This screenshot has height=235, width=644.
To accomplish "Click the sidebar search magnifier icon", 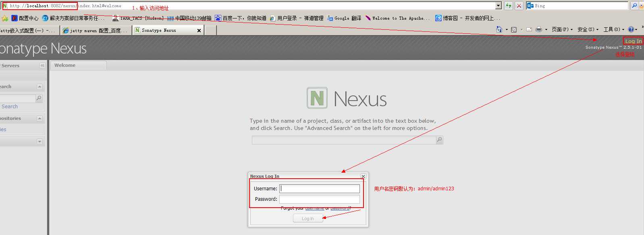I will click(39, 98).
